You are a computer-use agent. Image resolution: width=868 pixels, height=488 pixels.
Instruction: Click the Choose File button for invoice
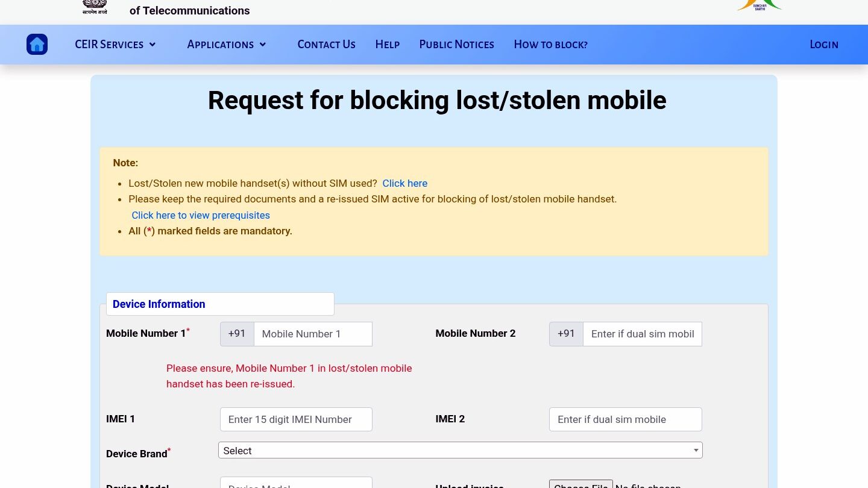pos(581,484)
